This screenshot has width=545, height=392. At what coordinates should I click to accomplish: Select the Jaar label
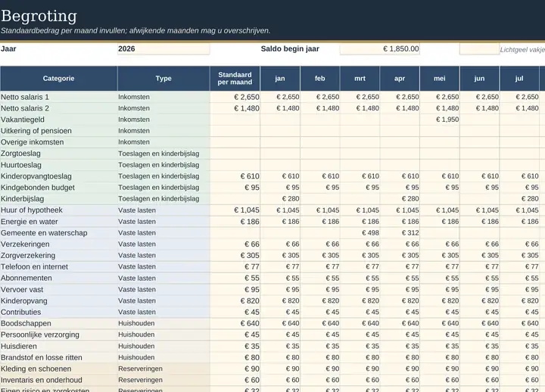[8, 48]
